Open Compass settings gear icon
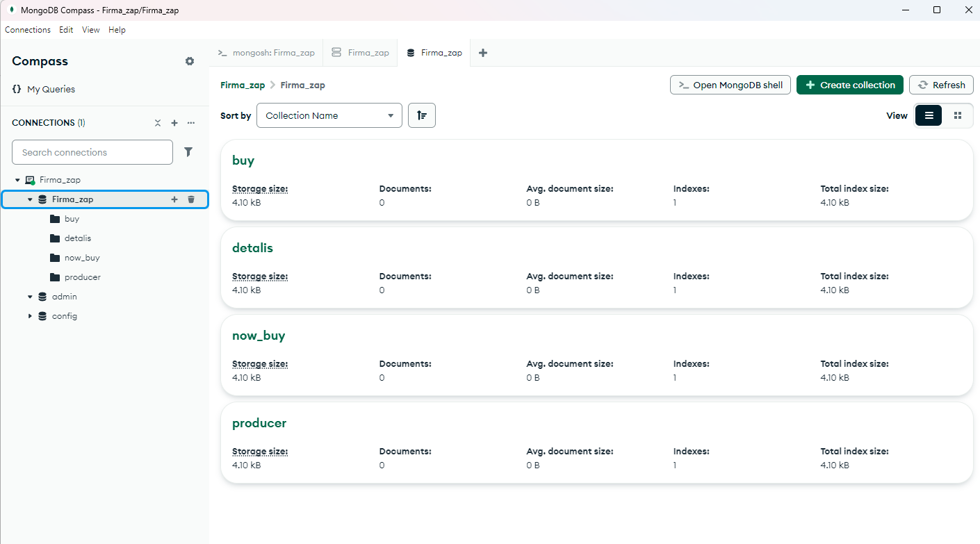Image resolution: width=980 pixels, height=544 pixels. 190,61
